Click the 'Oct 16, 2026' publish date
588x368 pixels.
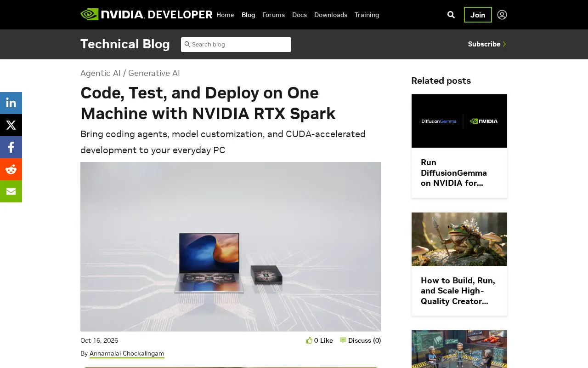coord(99,340)
